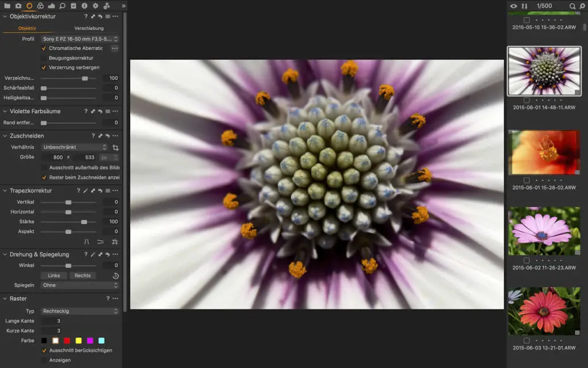The height and width of the screenshot is (368, 588).
Task: Collapse the Violette Farbsäume panel
Action: pos(5,111)
